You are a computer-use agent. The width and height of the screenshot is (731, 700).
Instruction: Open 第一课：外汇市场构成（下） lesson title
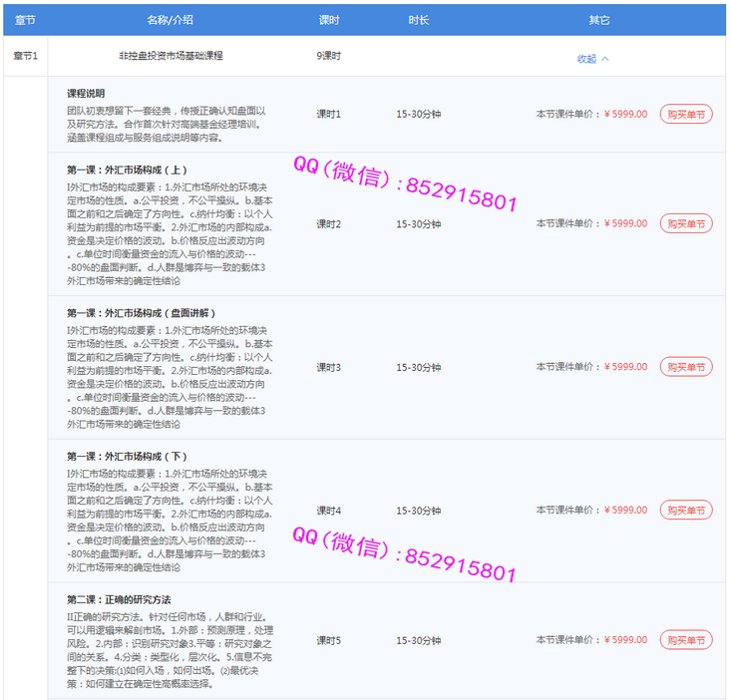[127, 457]
